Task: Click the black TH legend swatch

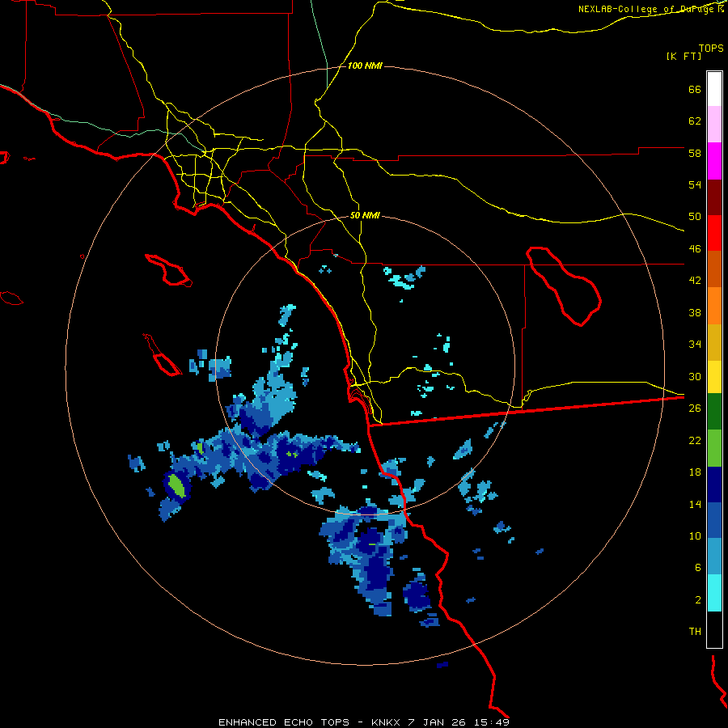Action: click(x=714, y=629)
